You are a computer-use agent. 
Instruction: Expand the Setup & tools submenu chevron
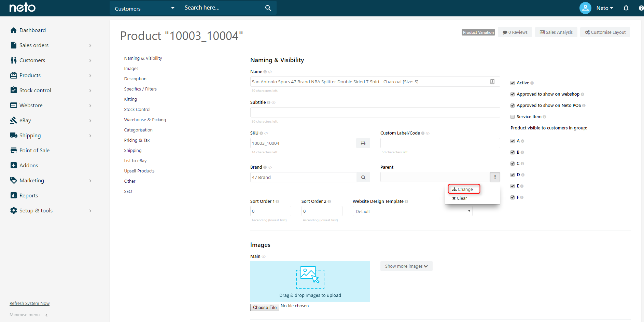(90, 211)
